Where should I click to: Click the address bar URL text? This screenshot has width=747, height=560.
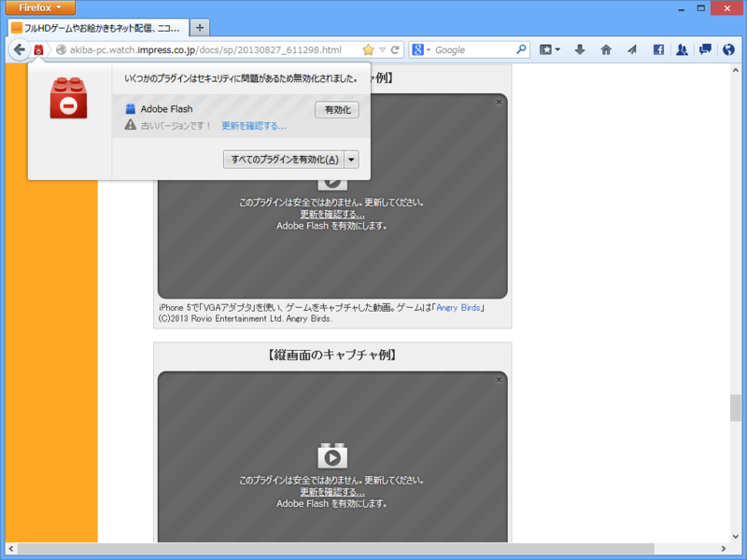point(205,50)
